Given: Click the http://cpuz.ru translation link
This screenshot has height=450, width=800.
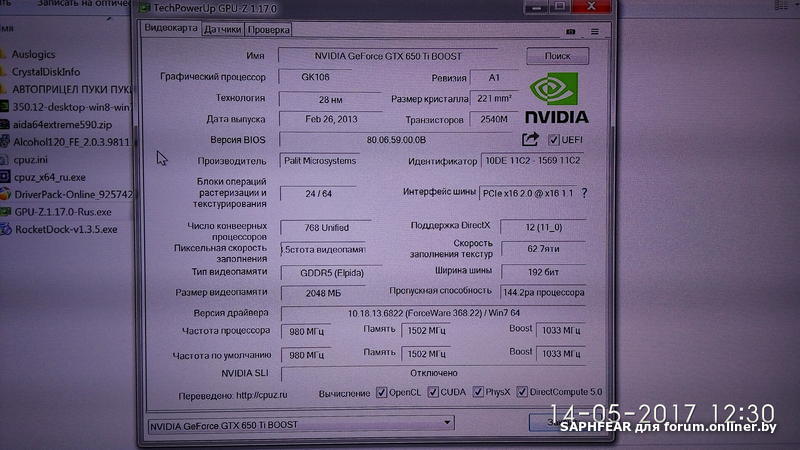Looking at the screenshot, I should coord(262,395).
